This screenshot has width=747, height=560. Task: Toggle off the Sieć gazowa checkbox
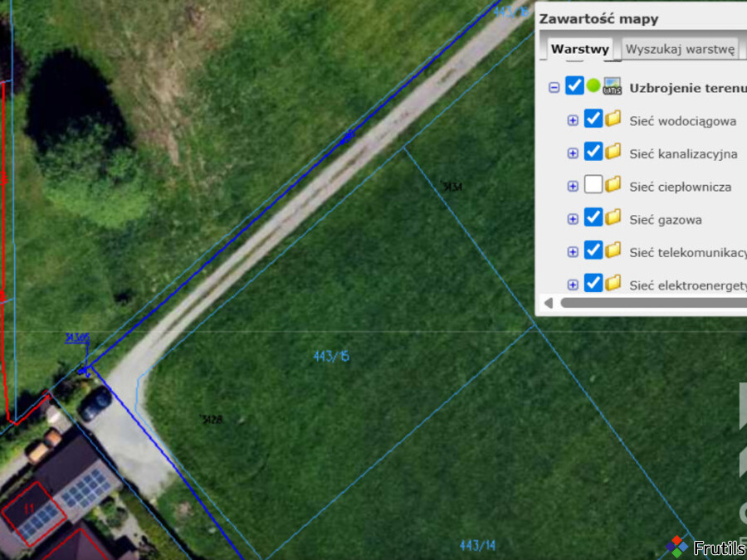pos(593,217)
